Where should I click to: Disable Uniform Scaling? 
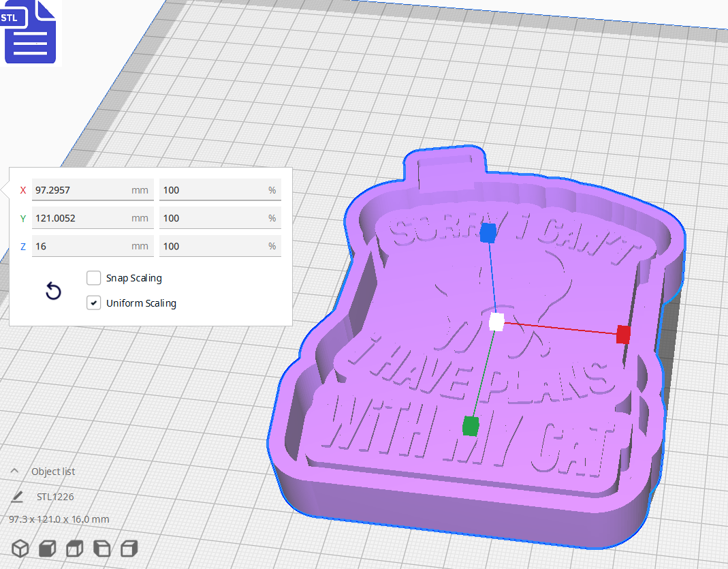tap(93, 303)
